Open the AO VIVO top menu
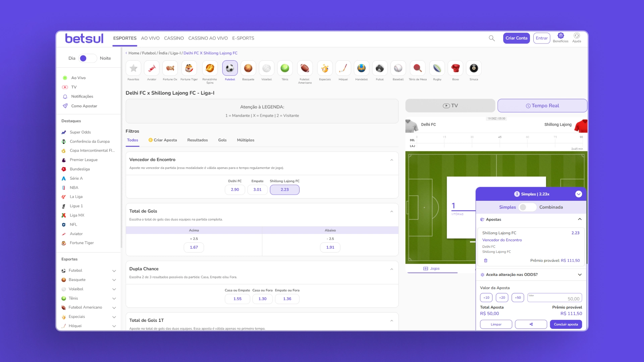The image size is (644, 362). tap(150, 38)
